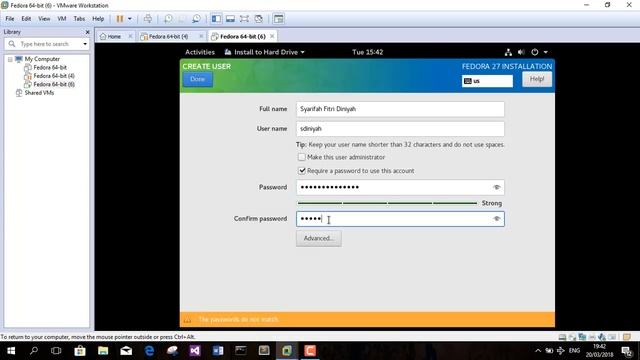The width and height of the screenshot is (640, 360).
Task: Open Install to Hard Drive app menu
Action: [264, 52]
